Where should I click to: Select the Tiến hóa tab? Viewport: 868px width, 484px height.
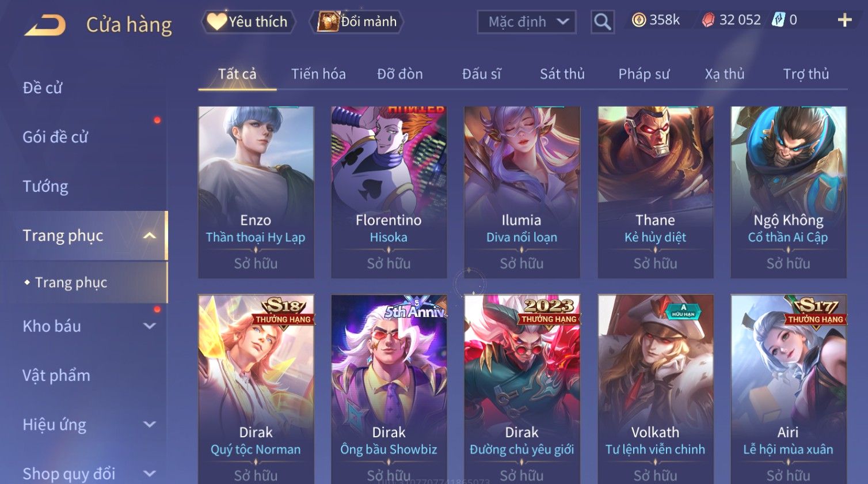point(318,74)
